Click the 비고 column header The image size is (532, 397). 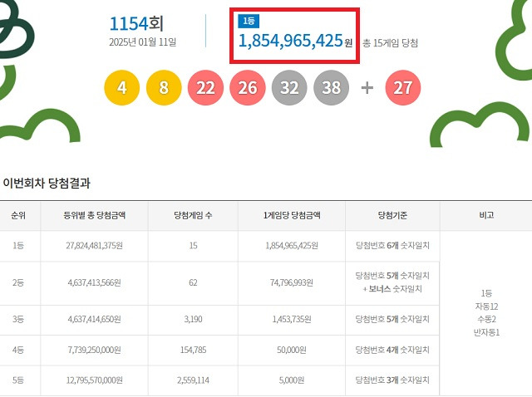[486, 215]
